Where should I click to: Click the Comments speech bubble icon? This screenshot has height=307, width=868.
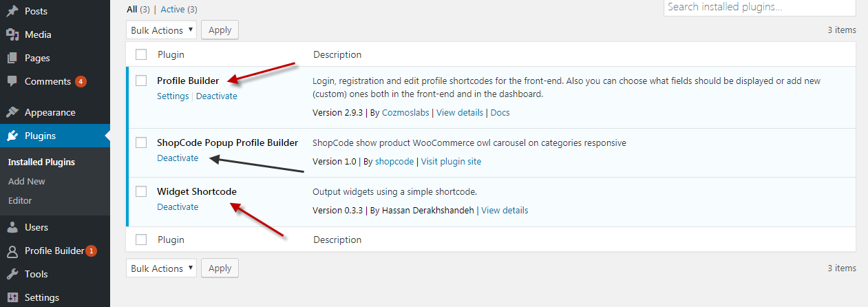click(12, 81)
